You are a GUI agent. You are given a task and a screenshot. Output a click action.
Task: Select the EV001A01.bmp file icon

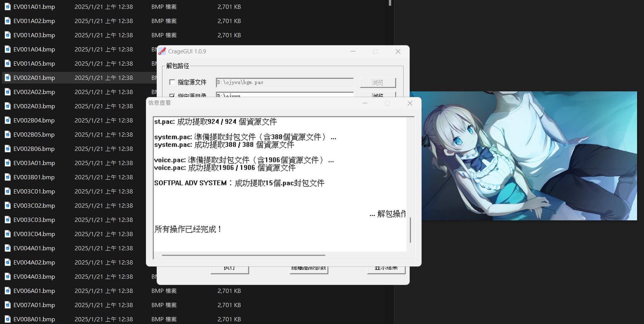tap(7, 7)
